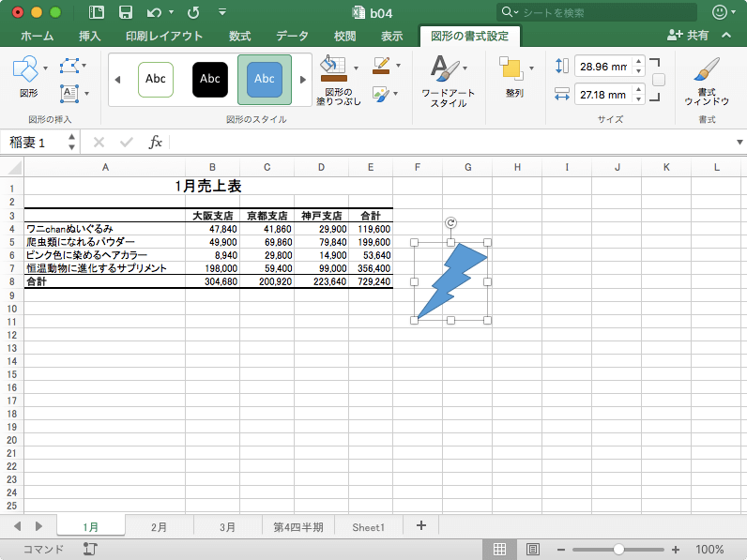Image resolution: width=747 pixels, height=560 pixels.
Task: Save the workbook with the floppy disk icon
Action: click(126, 12)
